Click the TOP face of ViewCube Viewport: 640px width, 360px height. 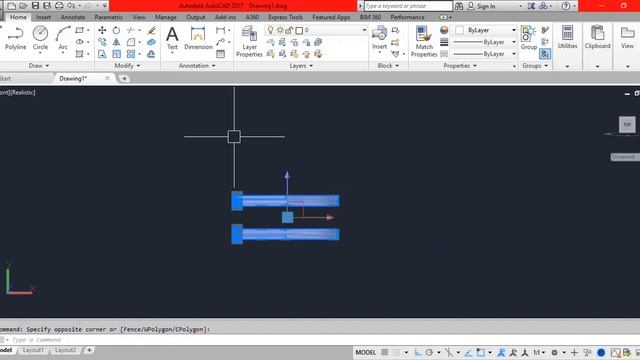click(627, 124)
